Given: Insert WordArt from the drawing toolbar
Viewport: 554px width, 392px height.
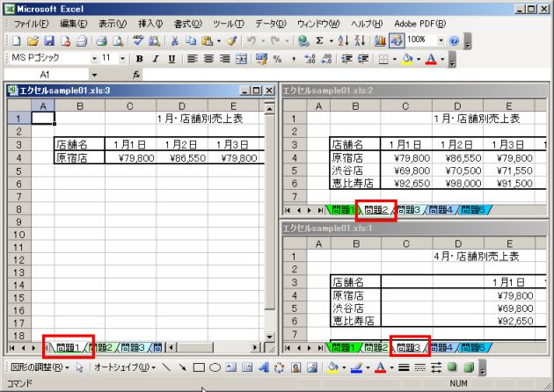Looking at the screenshot, I should tap(264, 367).
